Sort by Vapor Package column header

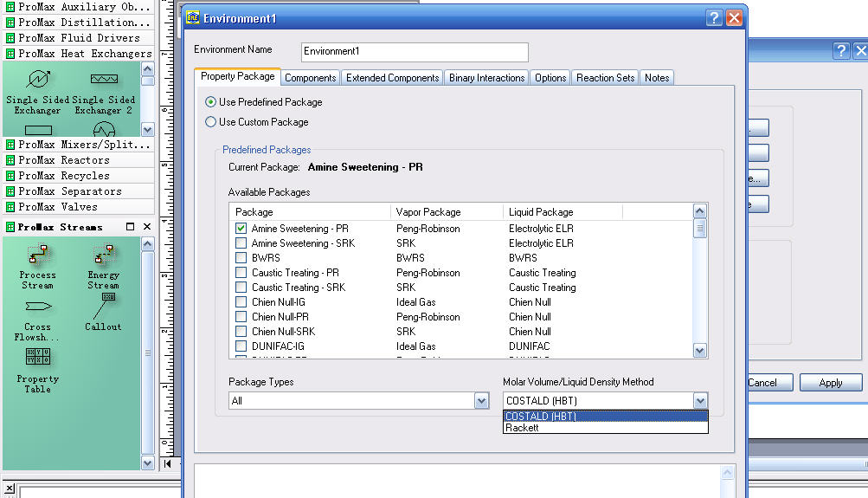click(x=447, y=212)
